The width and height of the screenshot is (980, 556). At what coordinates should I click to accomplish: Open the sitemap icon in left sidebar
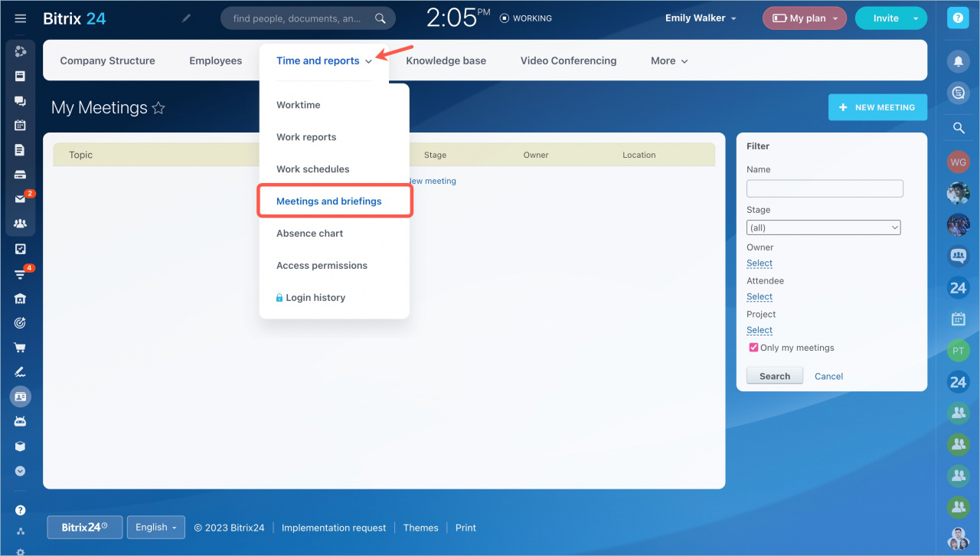point(21,531)
